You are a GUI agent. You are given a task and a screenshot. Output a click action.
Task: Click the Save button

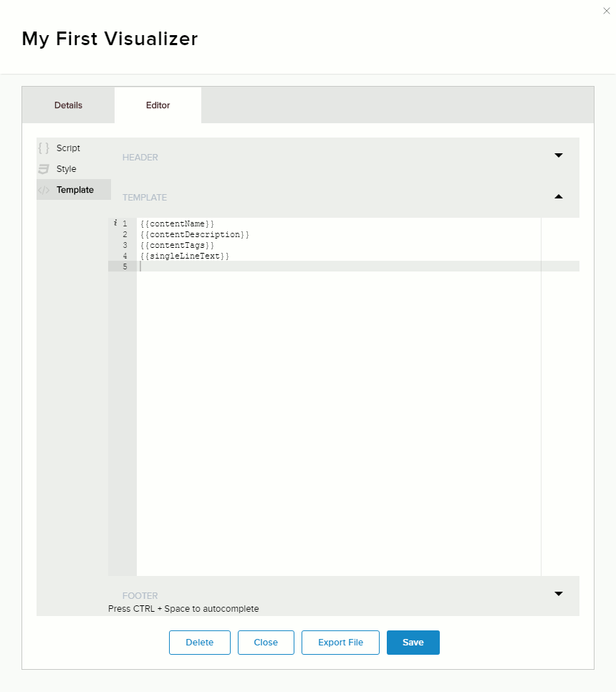(x=413, y=643)
